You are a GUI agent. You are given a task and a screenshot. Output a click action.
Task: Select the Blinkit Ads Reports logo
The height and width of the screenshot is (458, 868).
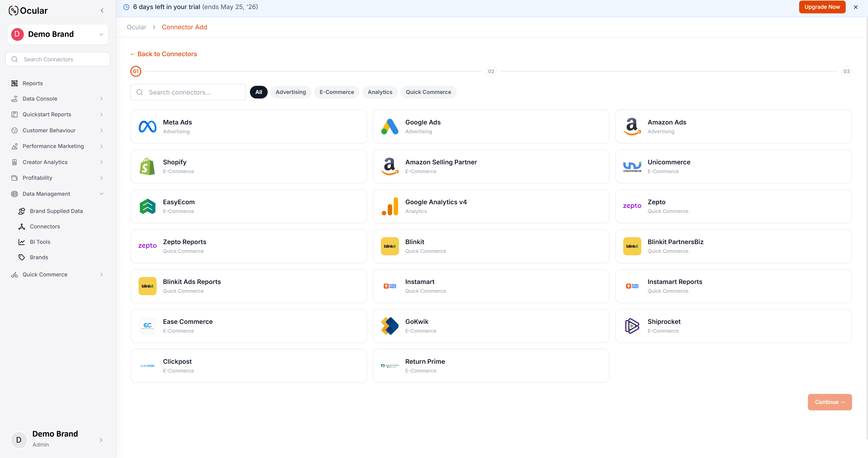tap(148, 286)
